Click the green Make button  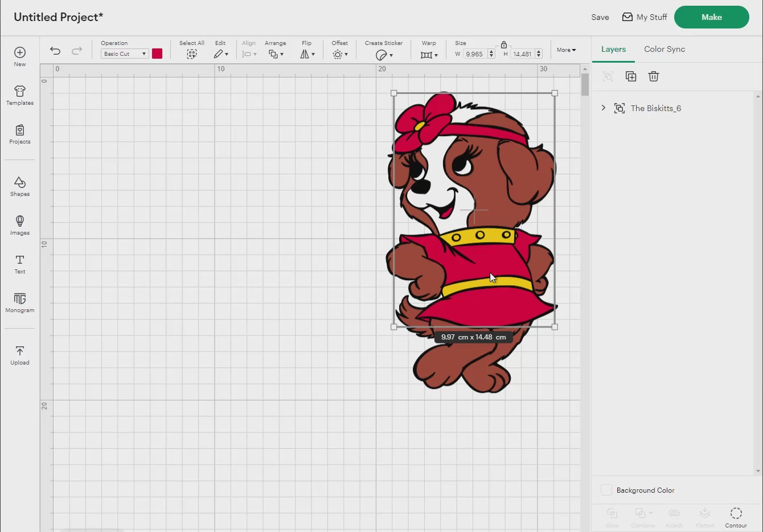tap(712, 17)
